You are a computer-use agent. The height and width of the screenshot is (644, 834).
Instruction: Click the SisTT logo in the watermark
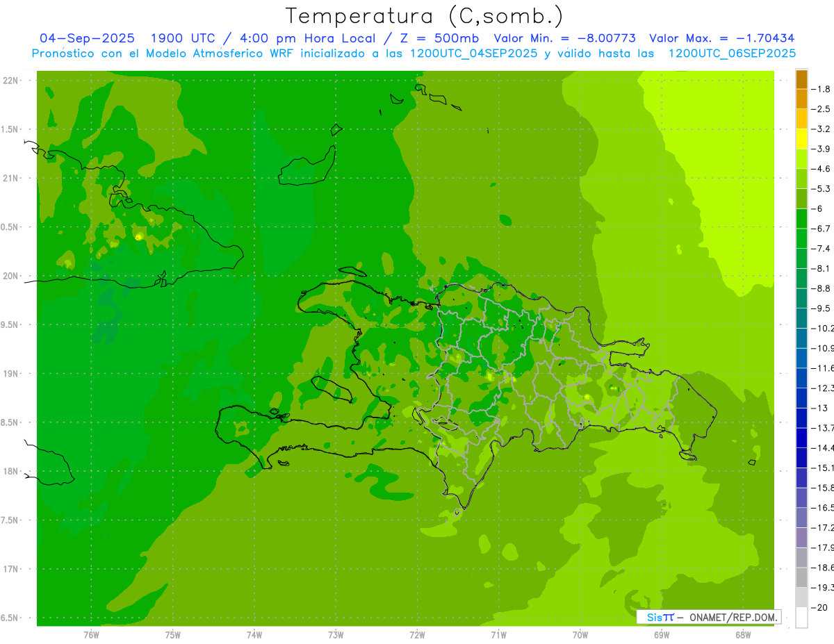coord(660,617)
